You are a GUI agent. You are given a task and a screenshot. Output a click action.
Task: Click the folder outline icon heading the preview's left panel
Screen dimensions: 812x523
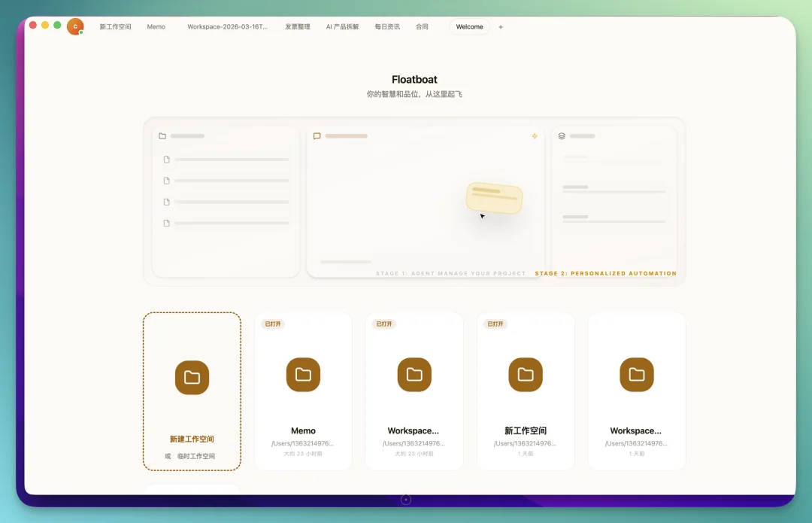pos(162,136)
